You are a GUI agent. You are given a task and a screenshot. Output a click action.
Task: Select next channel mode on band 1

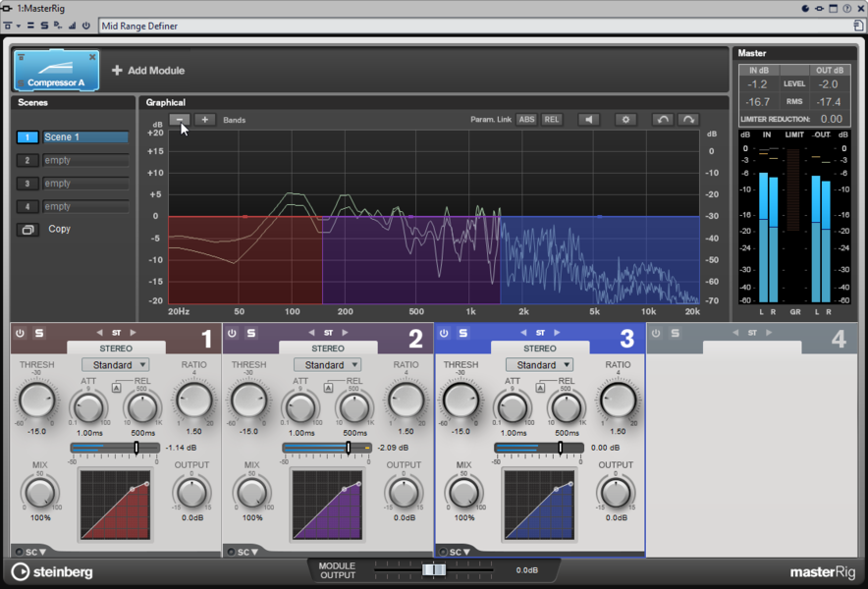(133, 333)
